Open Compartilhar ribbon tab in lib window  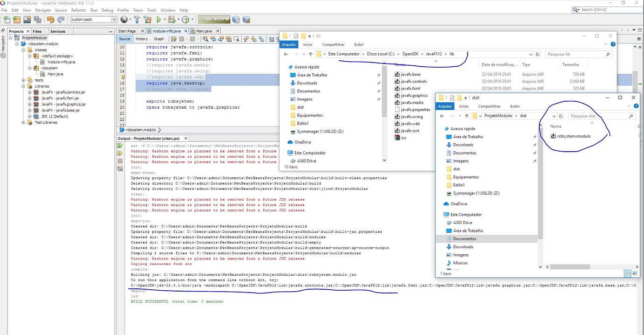333,45
